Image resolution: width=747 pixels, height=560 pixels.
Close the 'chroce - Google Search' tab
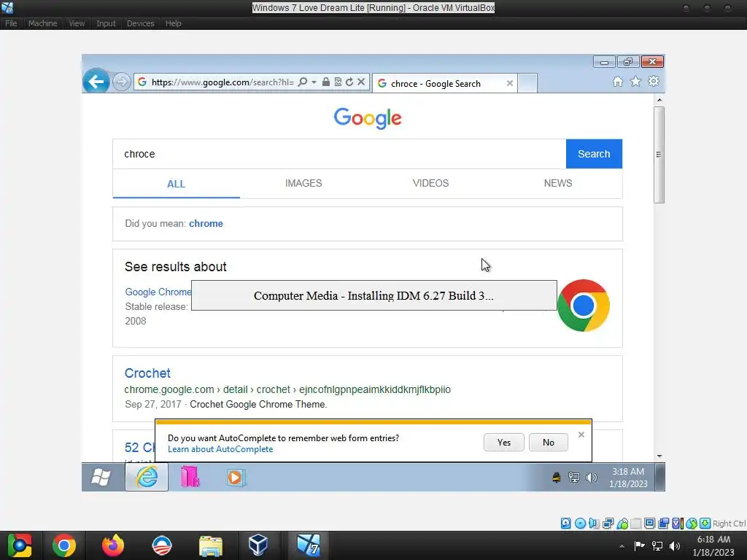point(510,83)
